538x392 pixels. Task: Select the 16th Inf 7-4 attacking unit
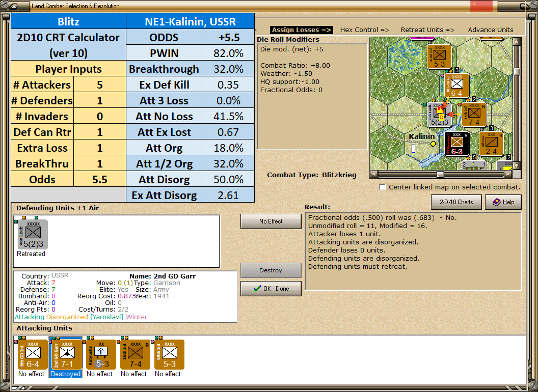(135, 354)
